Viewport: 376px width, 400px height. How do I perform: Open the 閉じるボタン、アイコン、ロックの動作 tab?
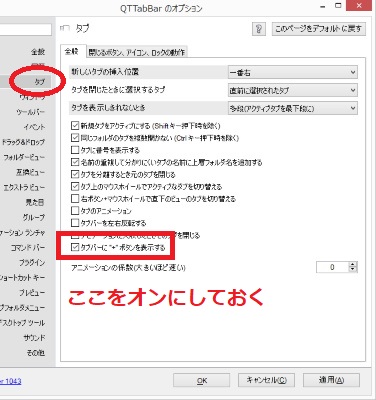point(137,52)
